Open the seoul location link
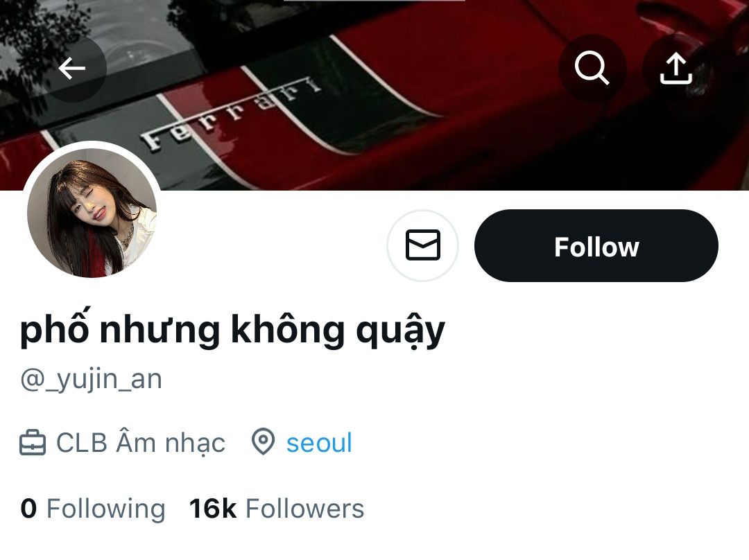This screenshot has width=749, height=560. click(319, 443)
